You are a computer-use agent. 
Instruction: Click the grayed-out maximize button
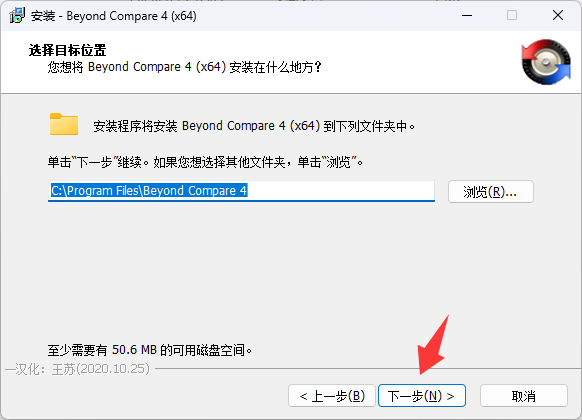(512, 16)
